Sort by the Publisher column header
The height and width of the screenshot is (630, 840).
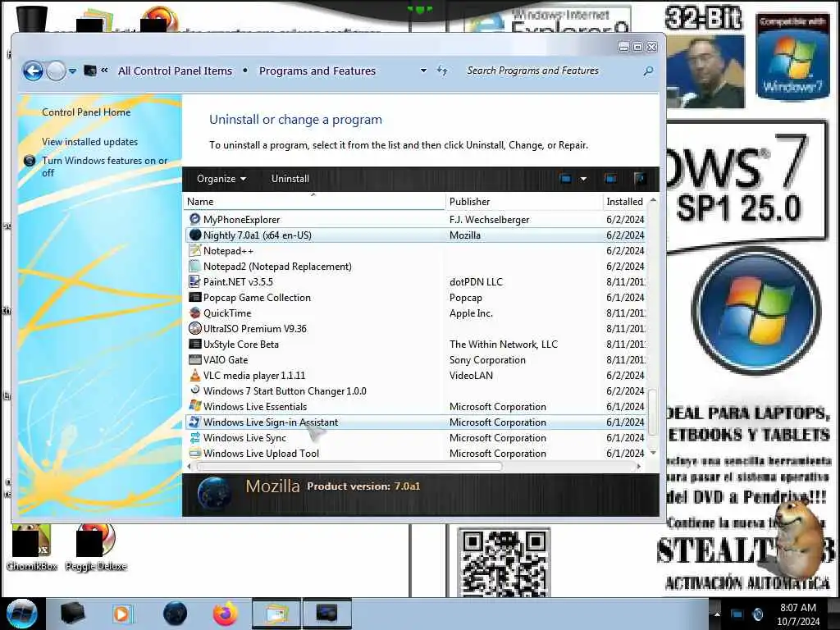coord(523,202)
